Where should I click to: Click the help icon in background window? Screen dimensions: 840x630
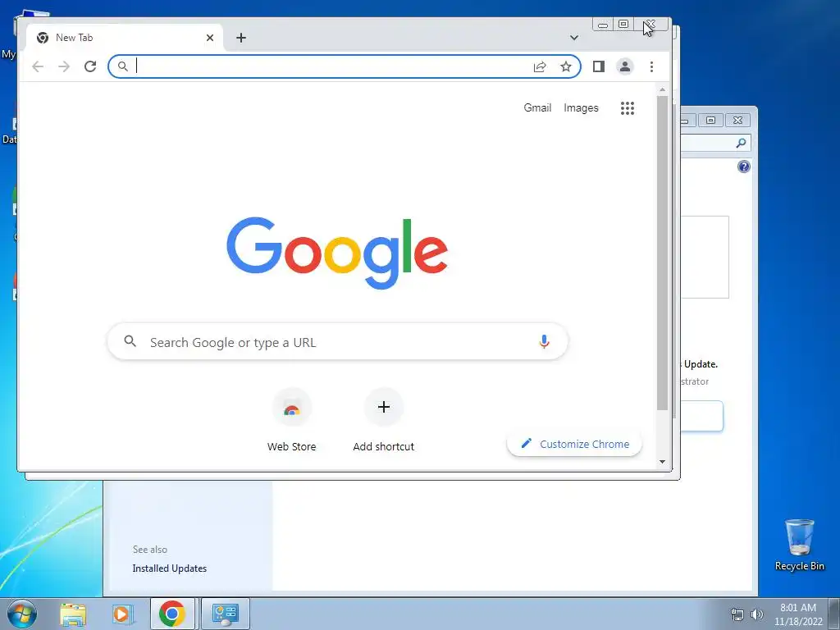743,167
